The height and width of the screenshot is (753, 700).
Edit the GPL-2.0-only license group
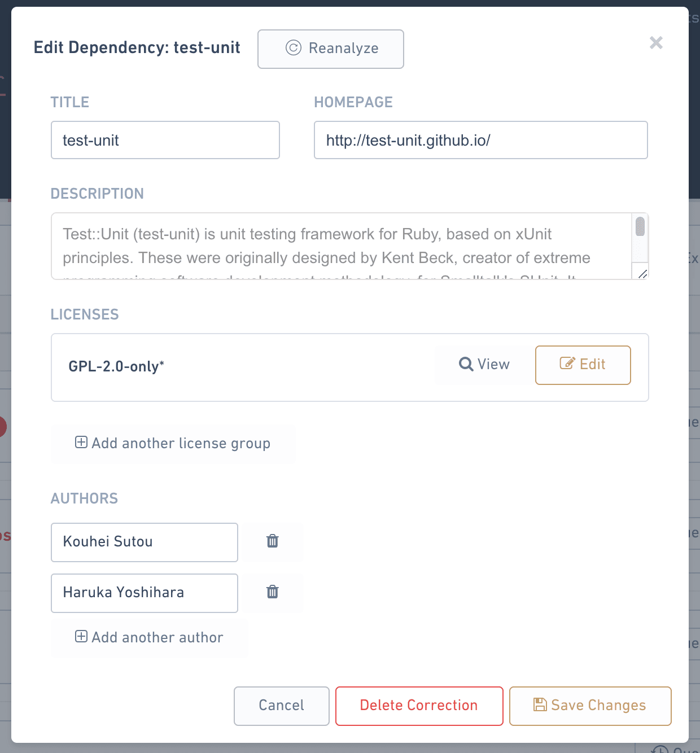[x=583, y=365]
